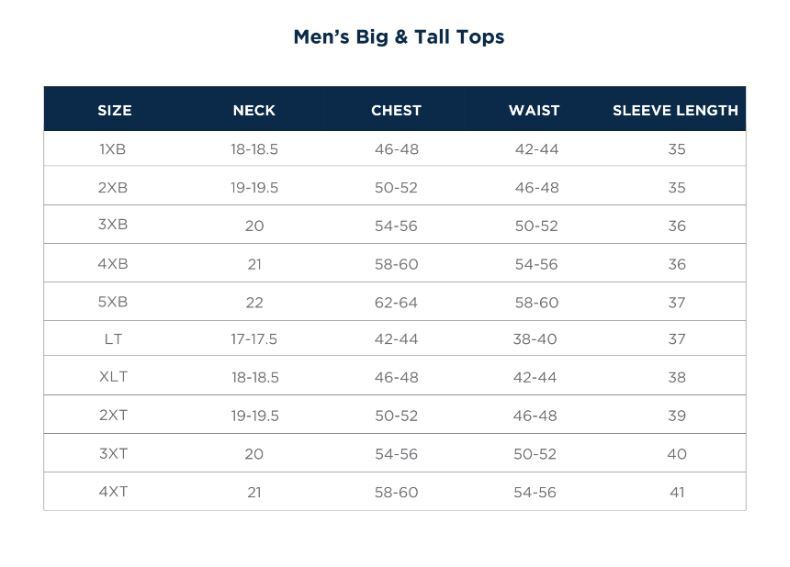Select the 2XT size cell
This screenshot has width=790, height=567.
(x=113, y=416)
